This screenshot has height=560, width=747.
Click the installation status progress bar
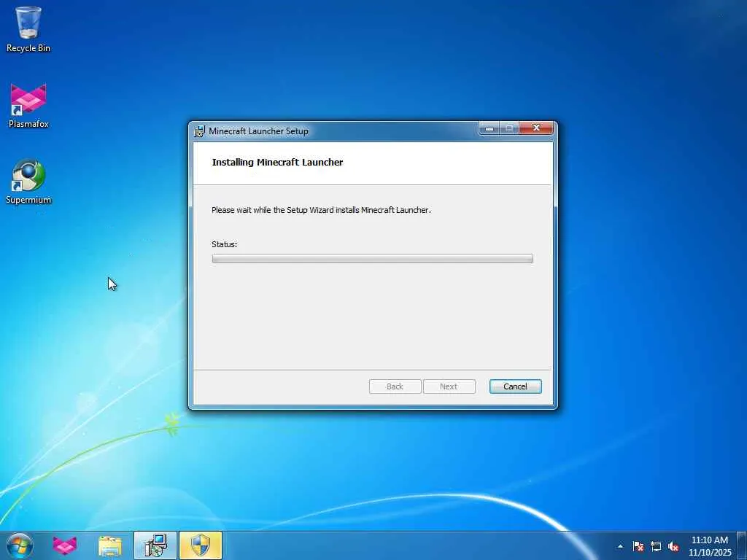(x=372, y=259)
